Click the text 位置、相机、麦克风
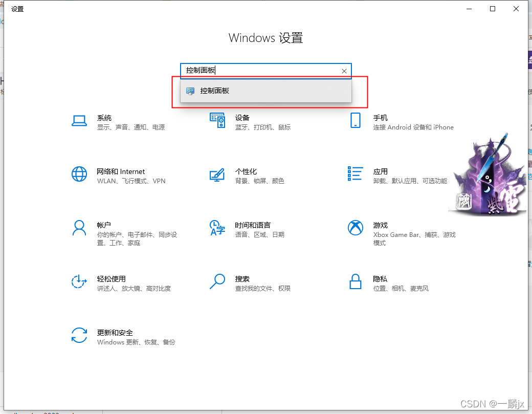 401,289
